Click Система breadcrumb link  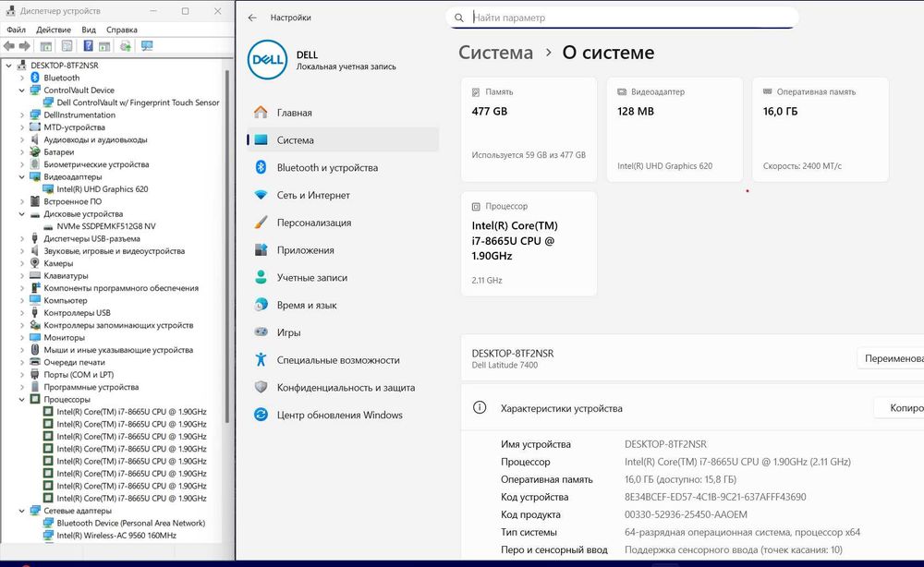495,53
